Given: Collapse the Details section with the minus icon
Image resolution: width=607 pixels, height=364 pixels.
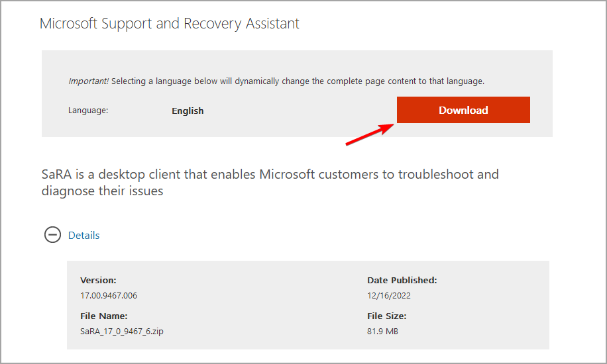Looking at the screenshot, I should click(52, 235).
